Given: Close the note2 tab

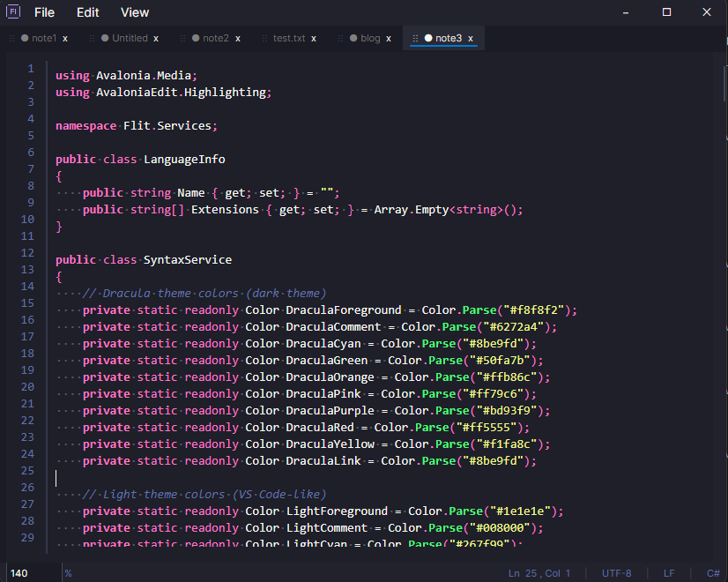Looking at the screenshot, I should coord(238,39).
